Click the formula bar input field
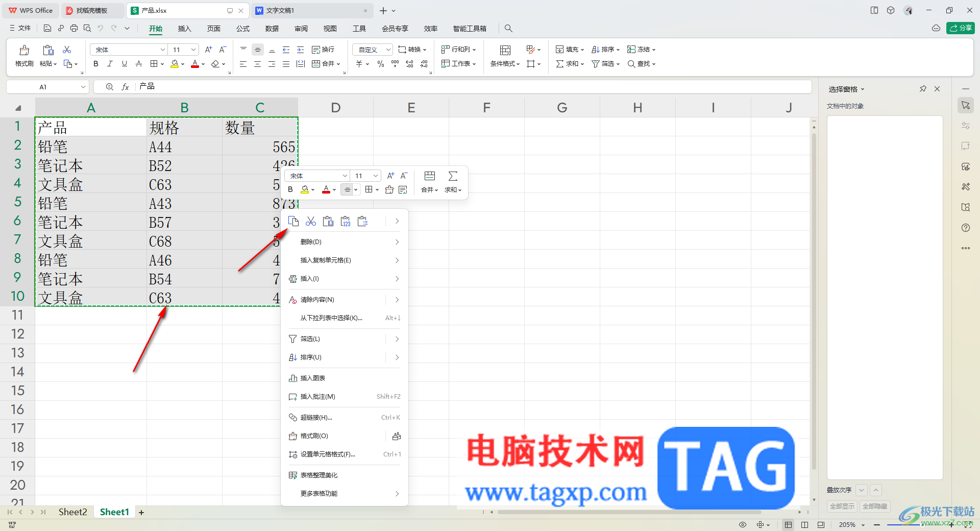This screenshot has height=531, width=980. pyautogui.click(x=475, y=87)
